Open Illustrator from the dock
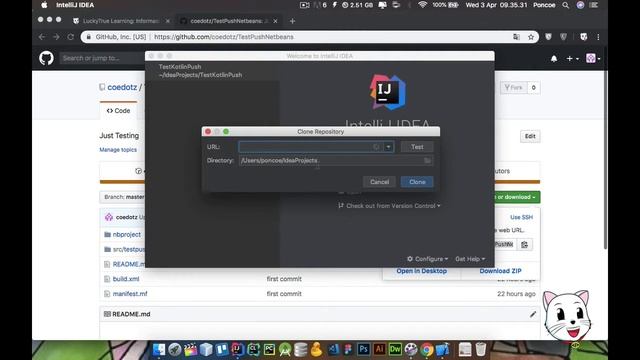The image size is (640, 360). pyautogui.click(x=379, y=349)
